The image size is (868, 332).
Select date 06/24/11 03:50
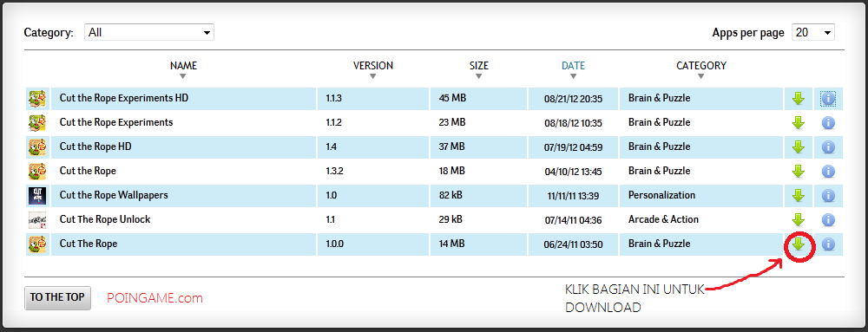[x=573, y=244]
